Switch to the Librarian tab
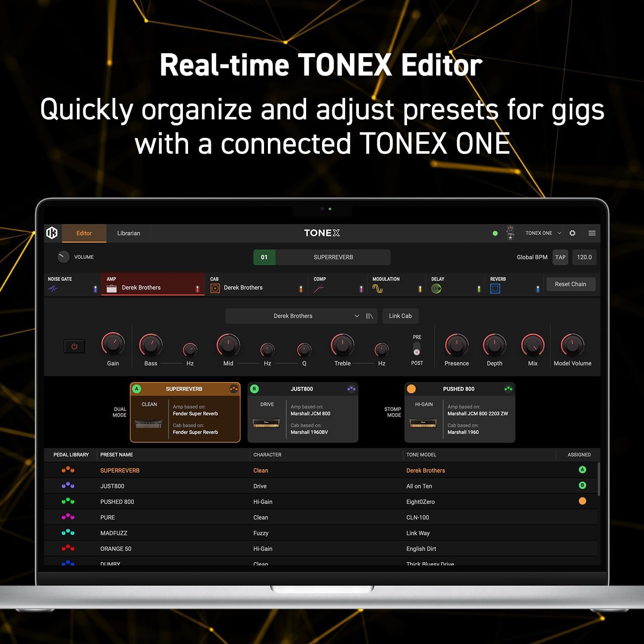 128,233
